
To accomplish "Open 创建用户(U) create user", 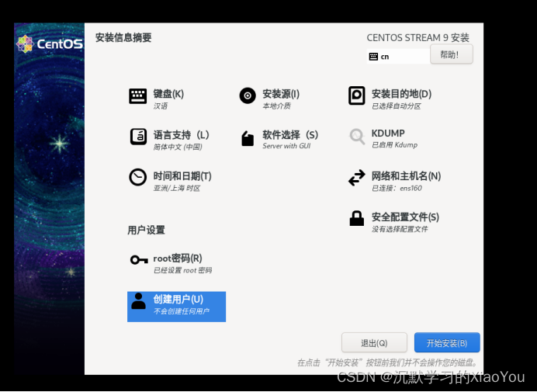I will (x=178, y=299).
